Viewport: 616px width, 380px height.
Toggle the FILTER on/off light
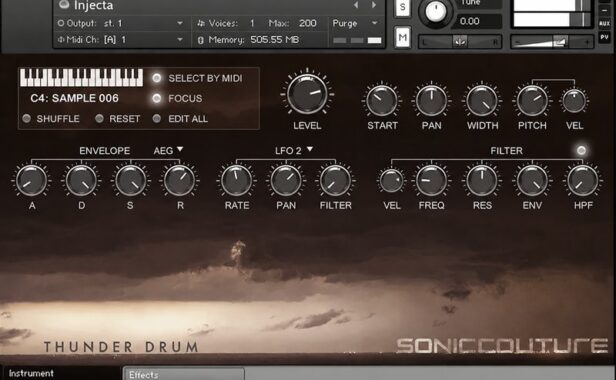pos(581,151)
